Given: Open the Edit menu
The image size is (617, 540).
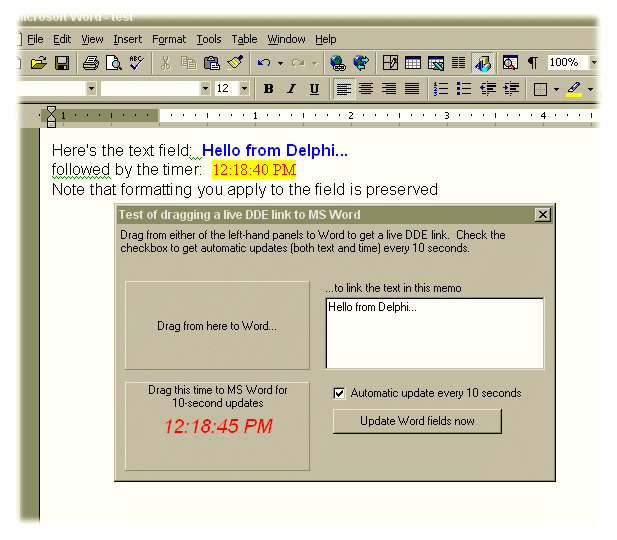Looking at the screenshot, I should pyautogui.click(x=62, y=39).
